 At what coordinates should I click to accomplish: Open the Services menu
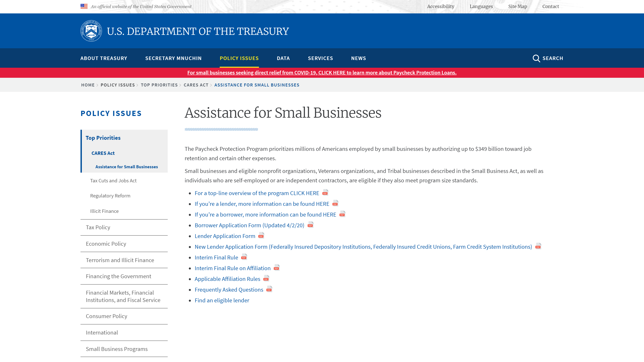[320, 58]
